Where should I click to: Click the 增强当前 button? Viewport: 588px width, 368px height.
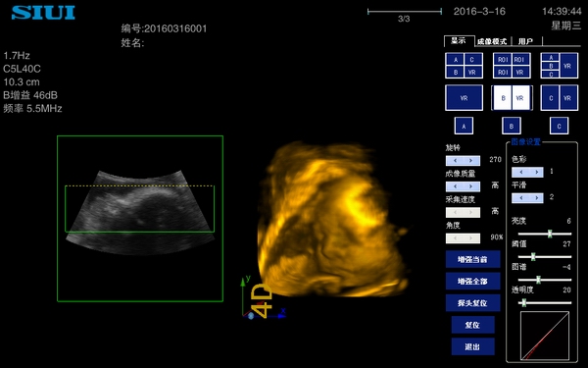pyautogui.click(x=472, y=259)
